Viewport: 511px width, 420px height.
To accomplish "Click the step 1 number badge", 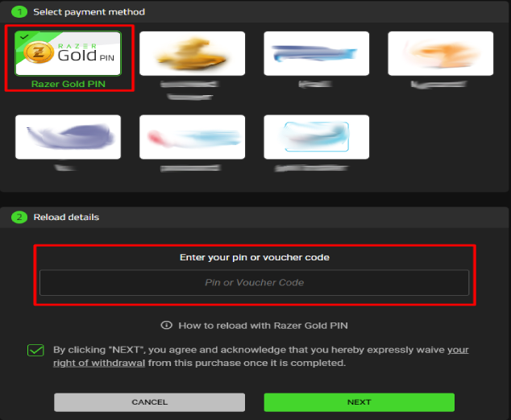I will pos(19,12).
